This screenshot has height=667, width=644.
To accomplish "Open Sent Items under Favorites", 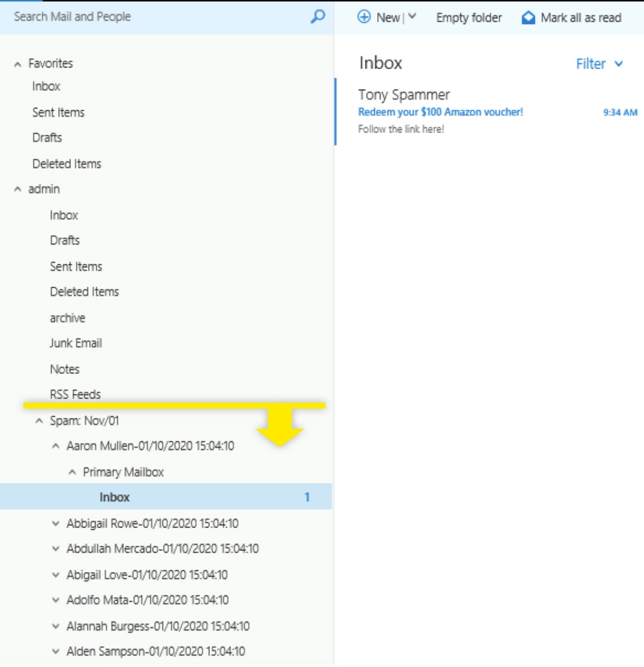I will coord(58,113).
